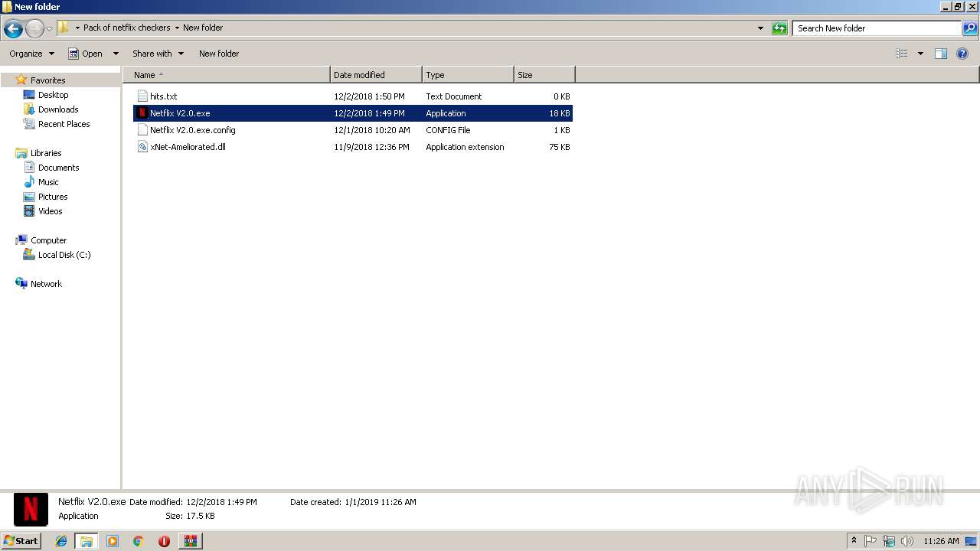This screenshot has width=980, height=551.
Task: Click the Forward navigation arrow
Action: pyautogui.click(x=34, y=29)
